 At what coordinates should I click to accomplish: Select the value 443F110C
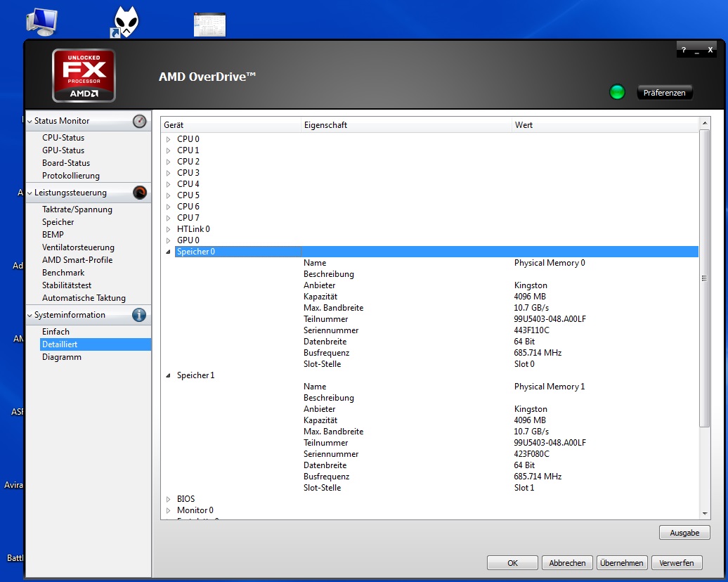pos(531,330)
